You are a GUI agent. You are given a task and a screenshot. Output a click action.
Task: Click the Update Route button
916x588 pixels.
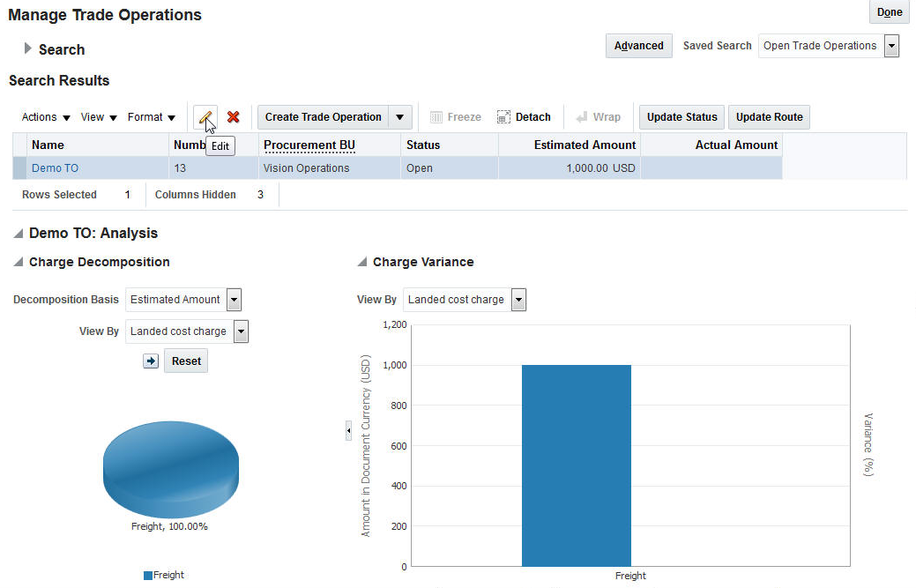tap(769, 117)
